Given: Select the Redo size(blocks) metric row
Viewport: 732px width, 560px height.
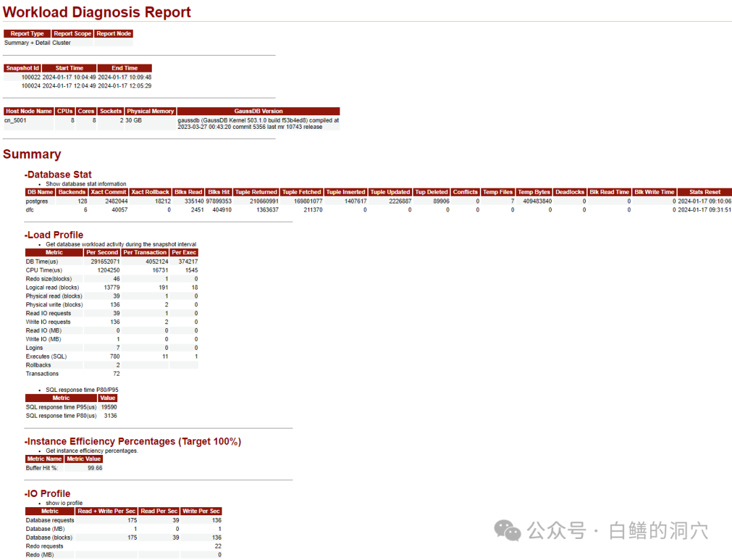Looking at the screenshot, I should pyautogui.click(x=112, y=279).
